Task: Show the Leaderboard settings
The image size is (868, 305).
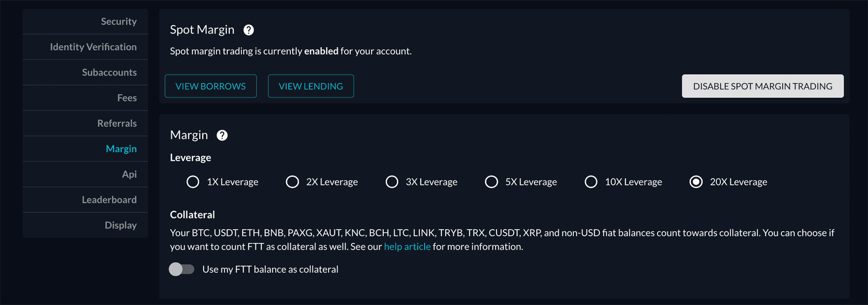Action: 109,200
